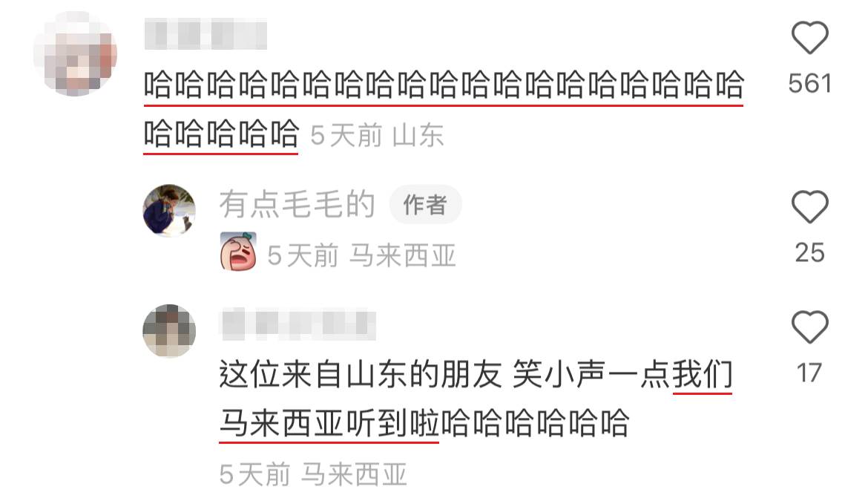868x501 pixels.
Task: Tap bottom 5天前 马来西亚 timestamp
Action: 313,474
